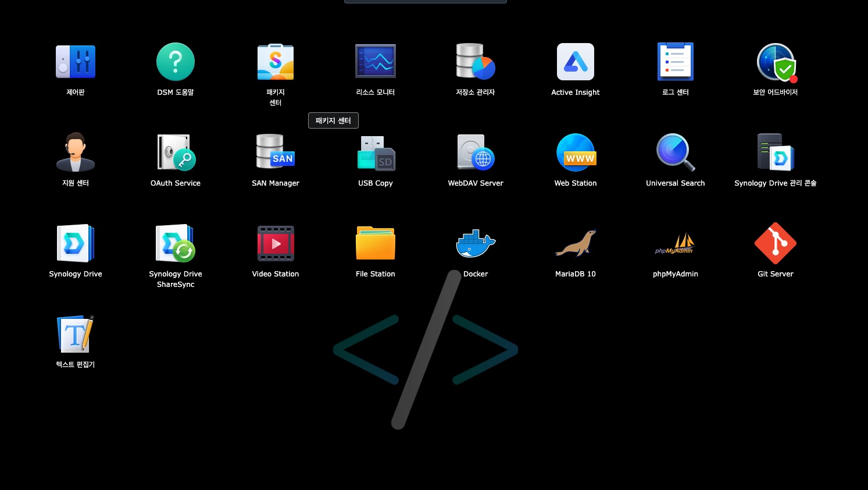The width and height of the screenshot is (868, 490).
Task: Open 저장소 관리자 storage manager
Action: pos(476,62)
